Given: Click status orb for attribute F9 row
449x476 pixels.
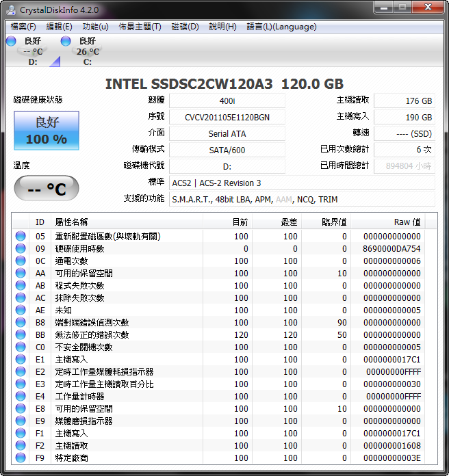Looking at the screenshot, I should coord(21,458).
